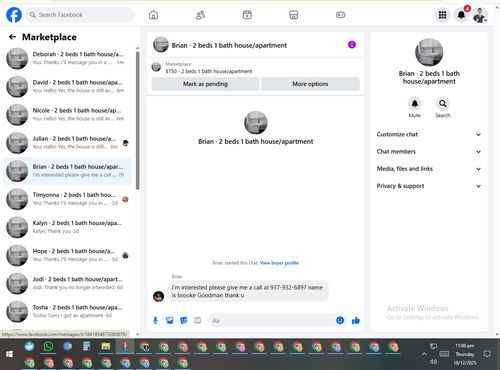Click Brian's chat header title
Screen dimensions: 500x370
coord(229,45)
